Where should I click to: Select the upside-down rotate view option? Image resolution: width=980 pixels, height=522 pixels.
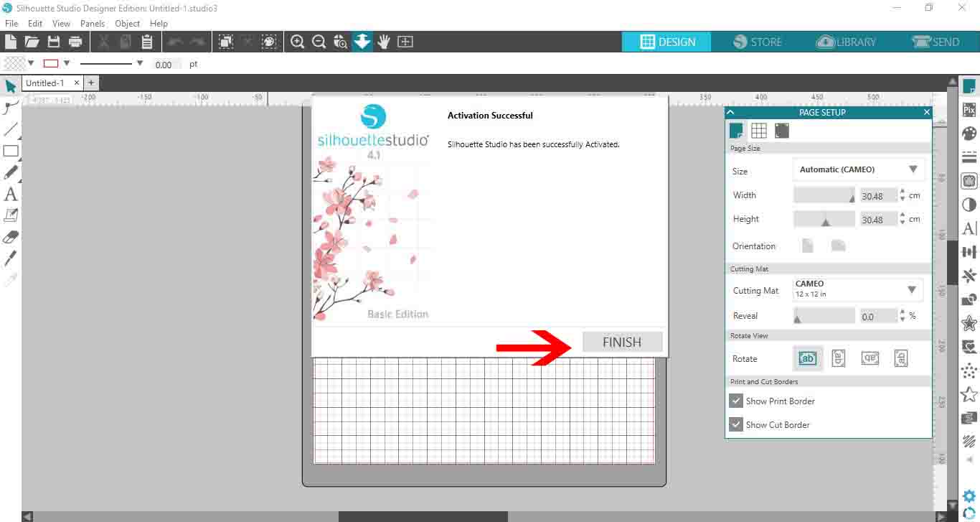coord(870,358)
